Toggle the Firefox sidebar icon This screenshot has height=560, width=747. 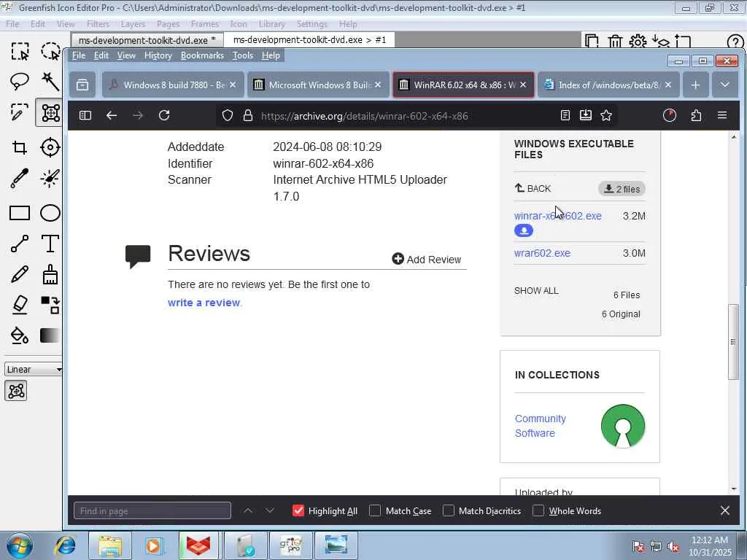click(85, 115)
